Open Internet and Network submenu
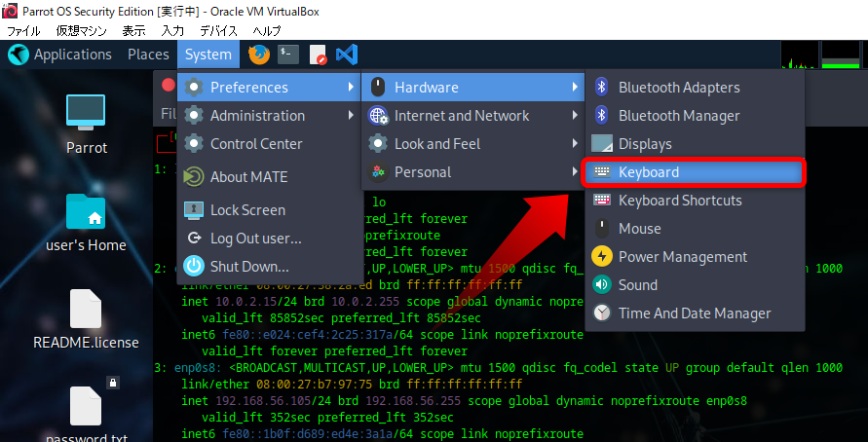The height and width of the screenshot is (442, 868). 472,115
